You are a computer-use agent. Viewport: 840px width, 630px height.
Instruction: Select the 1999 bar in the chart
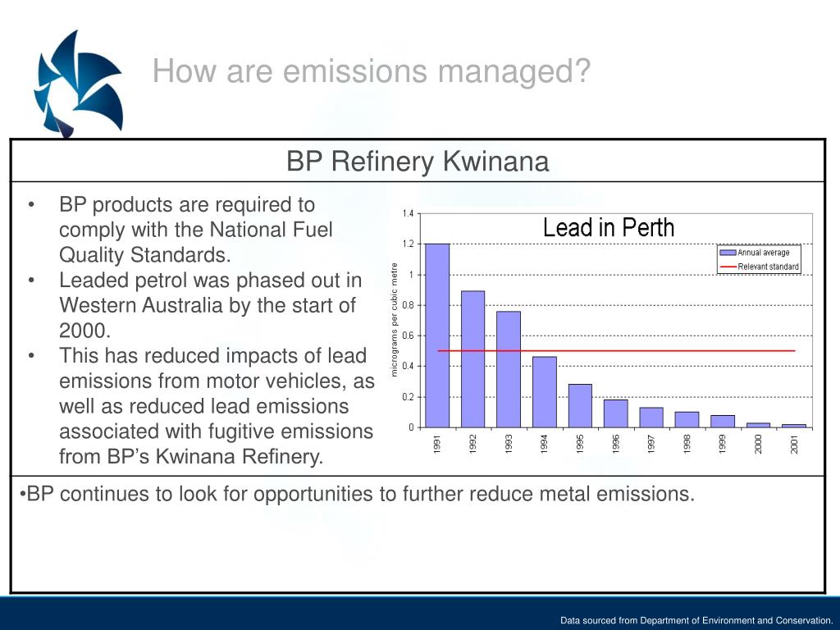tap(723, 422)
